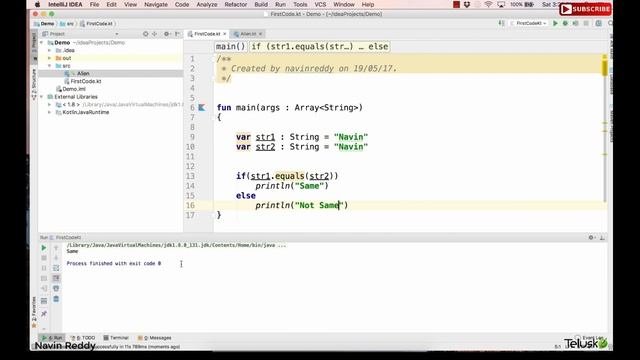Click the Make Project build icon

pyautogui.click(x=502, y=24)
